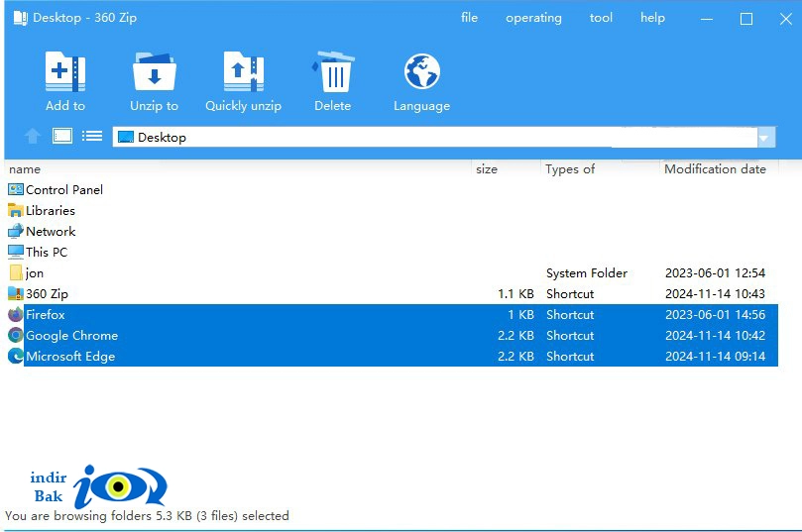Viewport: 802px width, 532px height.
Task: Open the operating menu
Action: click(533, 18)
